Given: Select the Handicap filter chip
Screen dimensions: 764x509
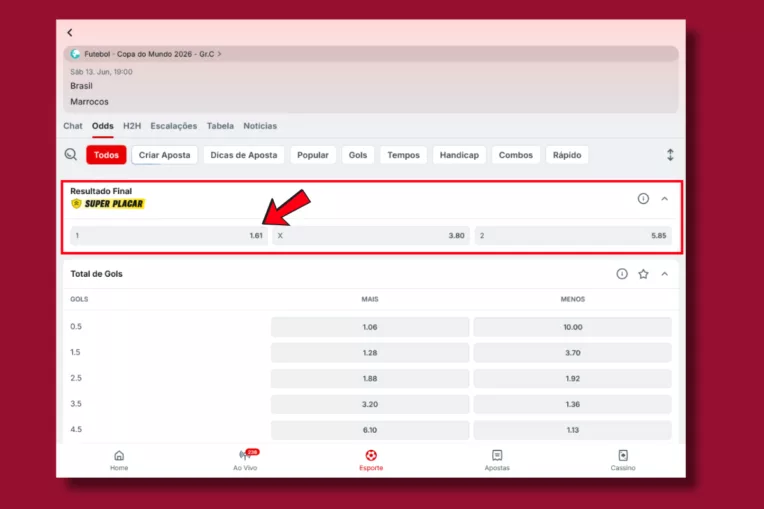Looking at the screenshot, I should [459, 155].
